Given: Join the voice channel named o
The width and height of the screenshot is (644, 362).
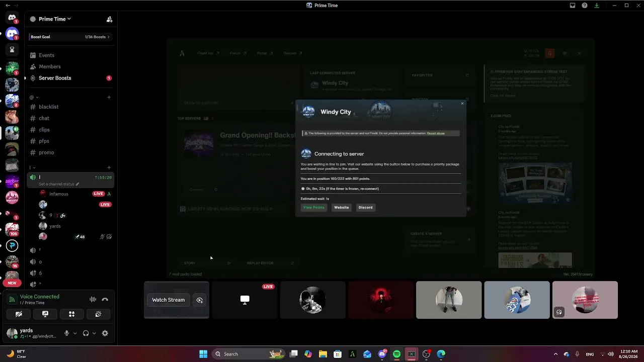Looking at the screenshot, I should point(70,262).
